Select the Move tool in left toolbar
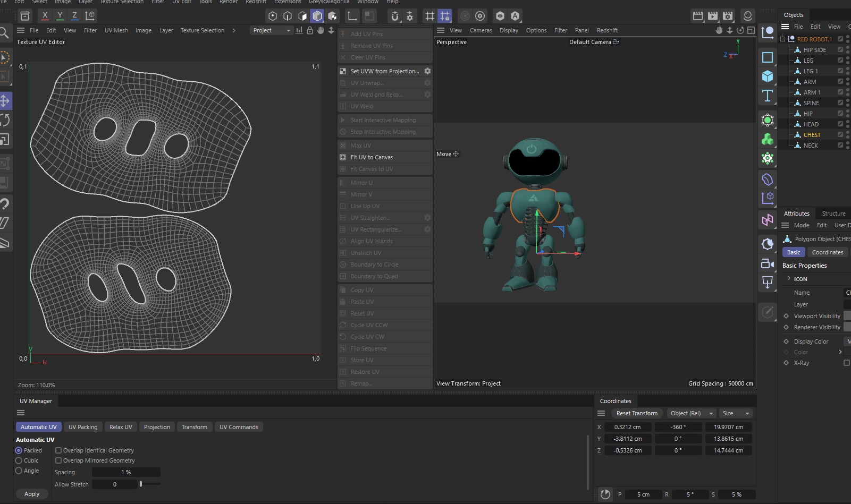The height and width of the screenshot is (504, 851). tap(4, 100)
